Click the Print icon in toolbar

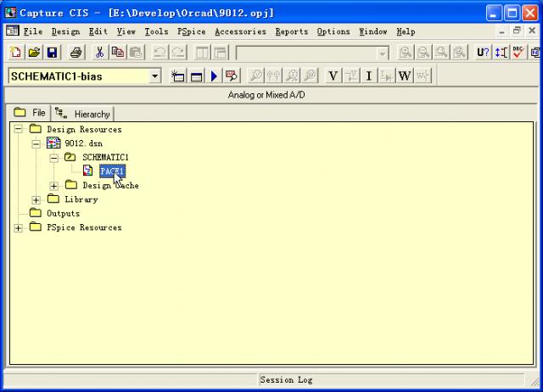(76, 53)
